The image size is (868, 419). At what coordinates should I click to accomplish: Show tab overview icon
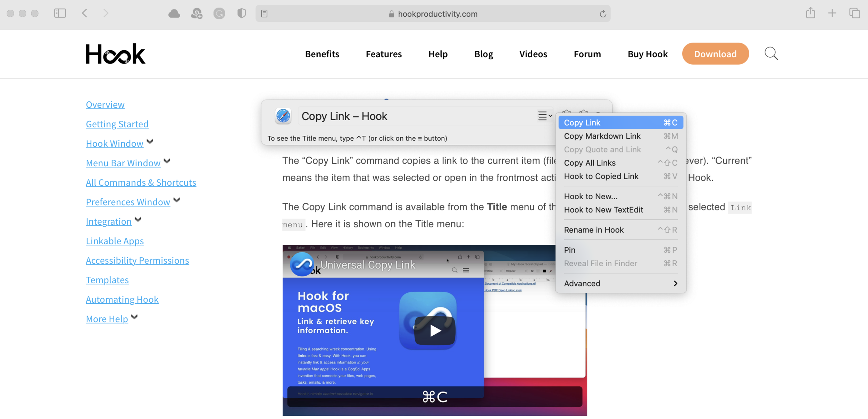click(x=854, y=13)
